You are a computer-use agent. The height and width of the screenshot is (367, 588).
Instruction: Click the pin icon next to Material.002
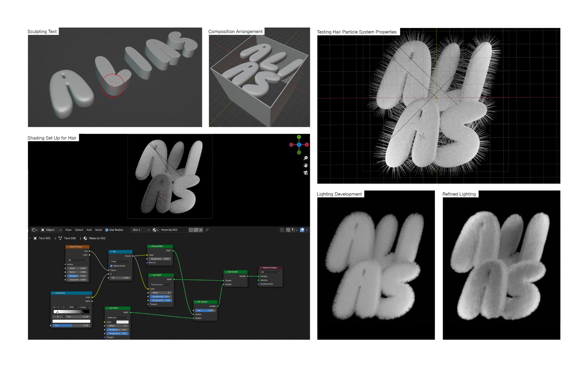(207, 230)
